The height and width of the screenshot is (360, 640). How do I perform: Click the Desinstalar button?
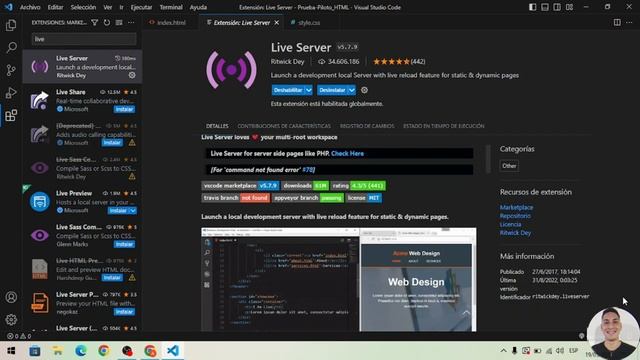point(332,90)
